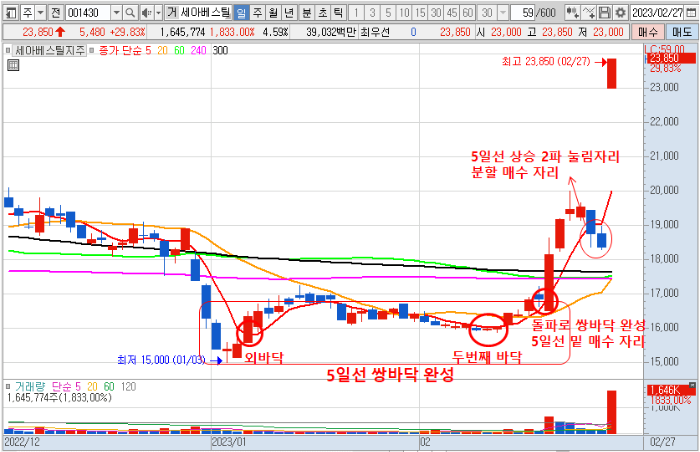Choose the 60 interval button
This screenshot has height=452, width=700.
point(468,13)
